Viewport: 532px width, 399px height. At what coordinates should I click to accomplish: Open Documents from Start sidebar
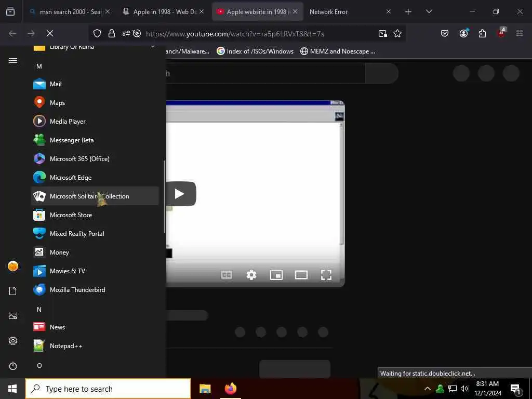tap(13, 291)
